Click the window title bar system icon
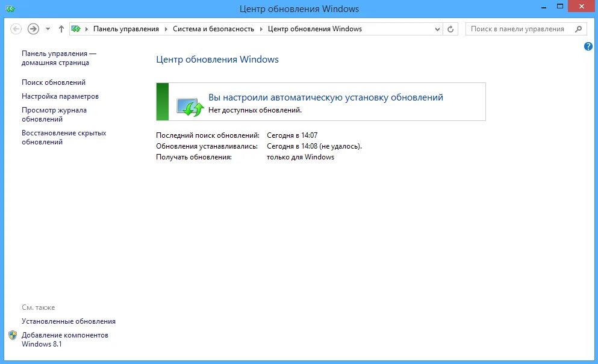 click(10, 8)
